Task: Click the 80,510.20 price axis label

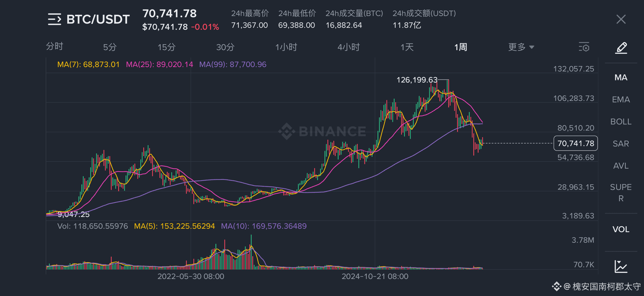Action: [x=576, y=128]
